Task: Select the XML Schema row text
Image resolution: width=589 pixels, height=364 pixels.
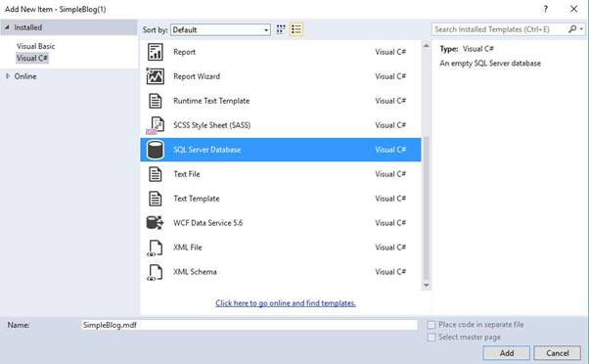Action: (195, 272)
